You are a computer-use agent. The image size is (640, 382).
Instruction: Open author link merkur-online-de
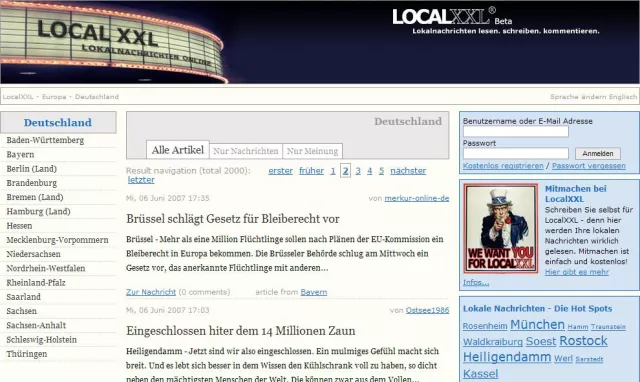[417, 198]
